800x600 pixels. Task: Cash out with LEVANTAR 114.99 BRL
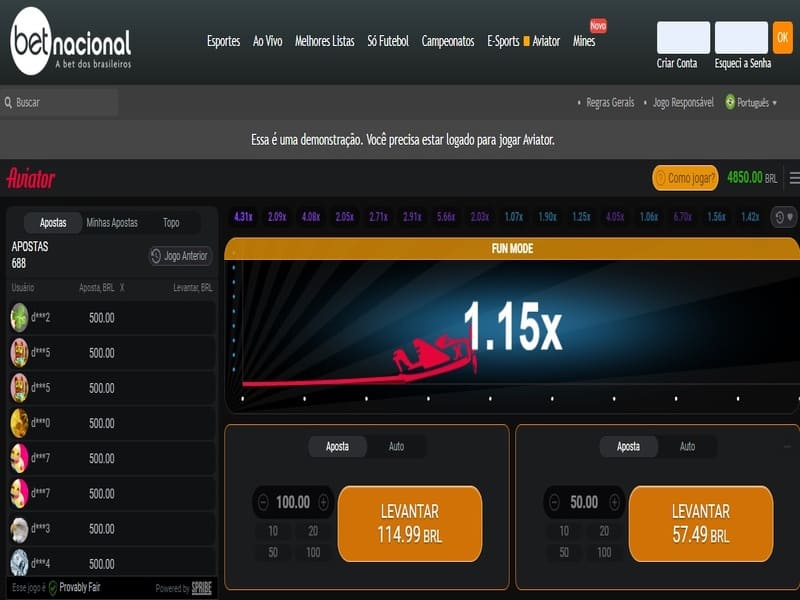[410, 523]
